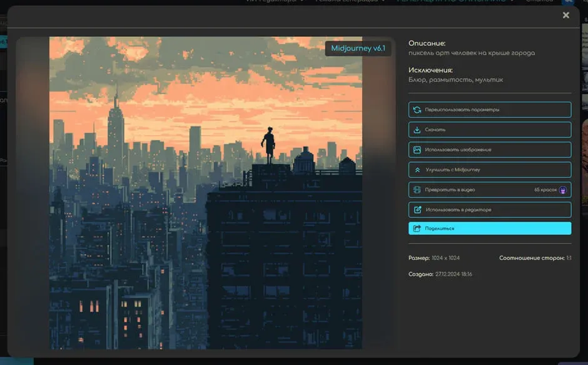Click the picture icon on Использовать изображение

(417, 150)
